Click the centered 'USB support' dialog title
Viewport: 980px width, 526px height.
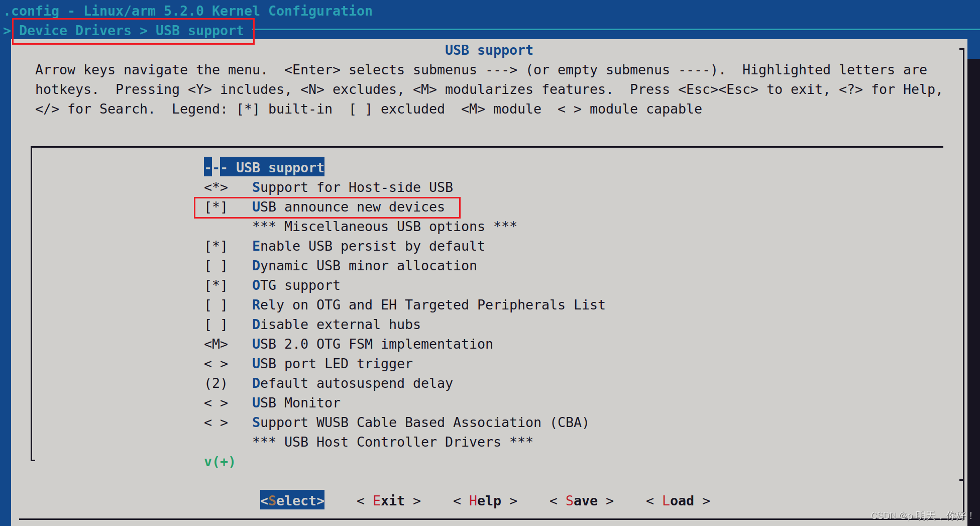(489, 50)
